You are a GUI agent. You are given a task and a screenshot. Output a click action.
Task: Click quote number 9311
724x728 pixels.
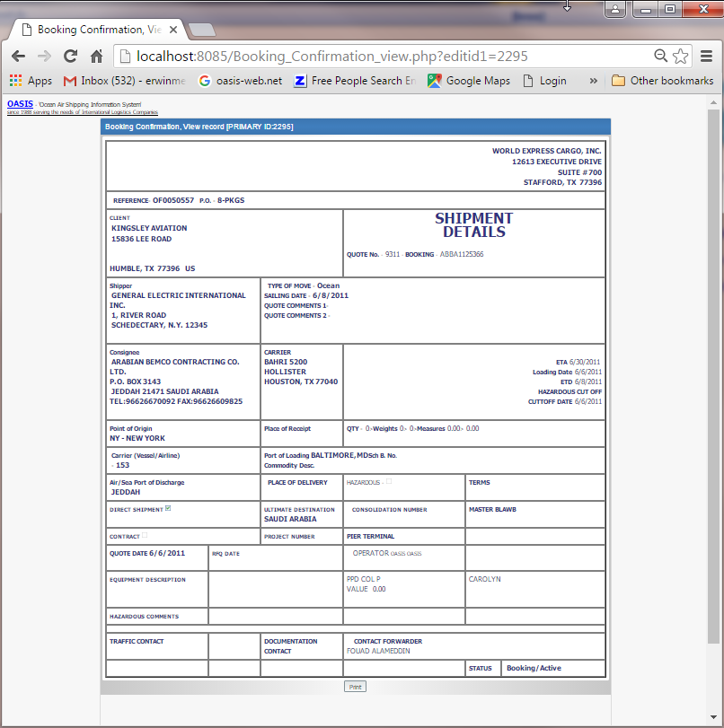click(393, 254)
